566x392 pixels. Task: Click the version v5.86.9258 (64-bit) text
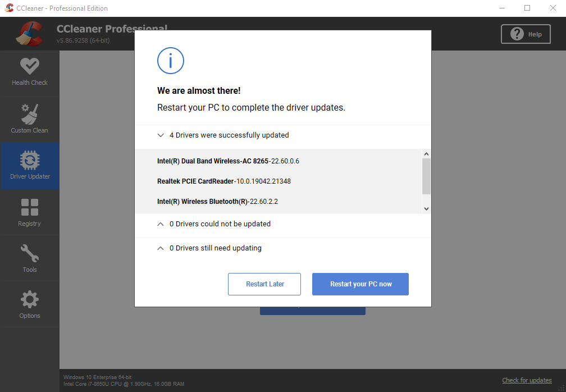(x=83, y=40)
